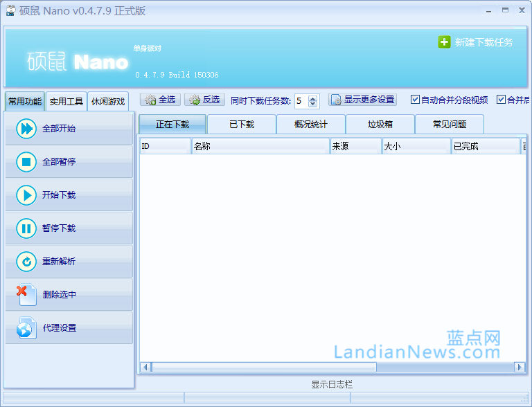Minimize the 硕鼠 Nano window
Screen dimensions: 532x407
tap(488, 11)
